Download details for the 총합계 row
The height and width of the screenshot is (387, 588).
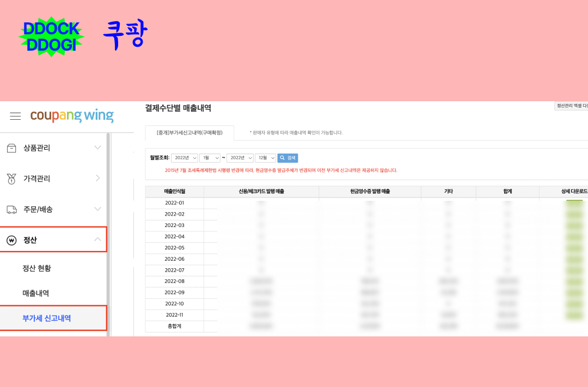[574, 327]
